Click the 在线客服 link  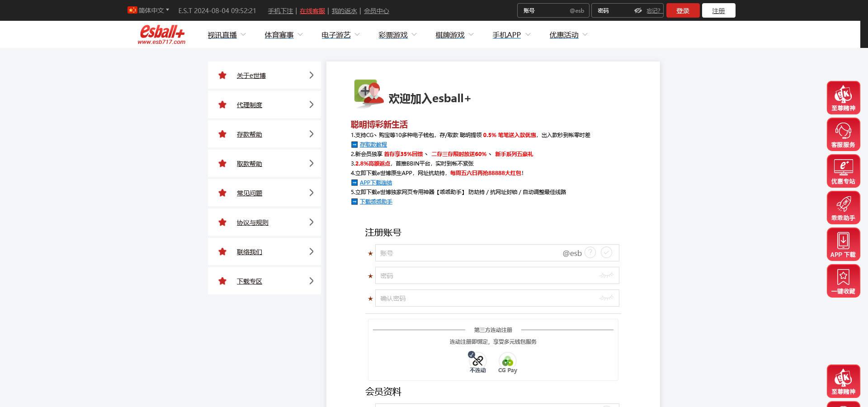click(312, 11)
